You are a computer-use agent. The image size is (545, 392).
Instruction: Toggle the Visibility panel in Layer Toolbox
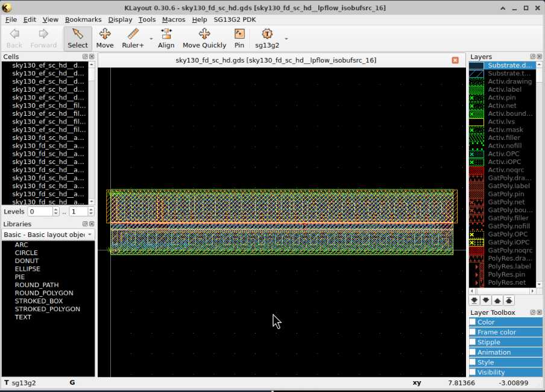coord(473,372)
